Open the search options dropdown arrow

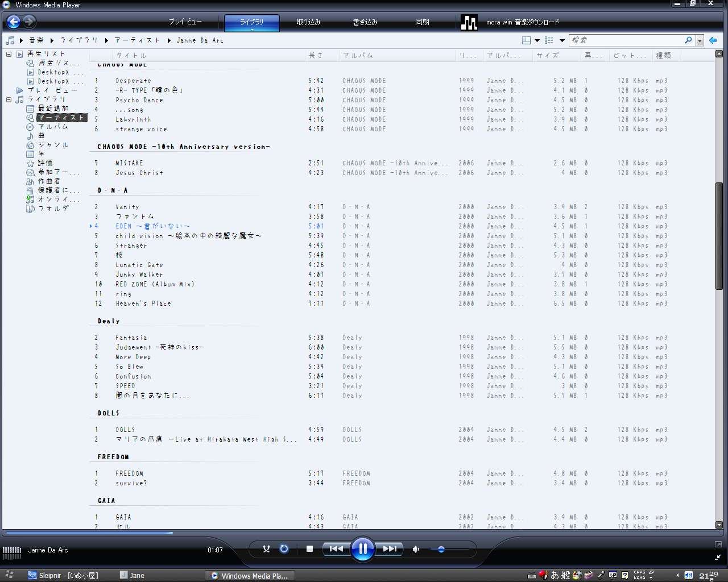pos(700,40)
